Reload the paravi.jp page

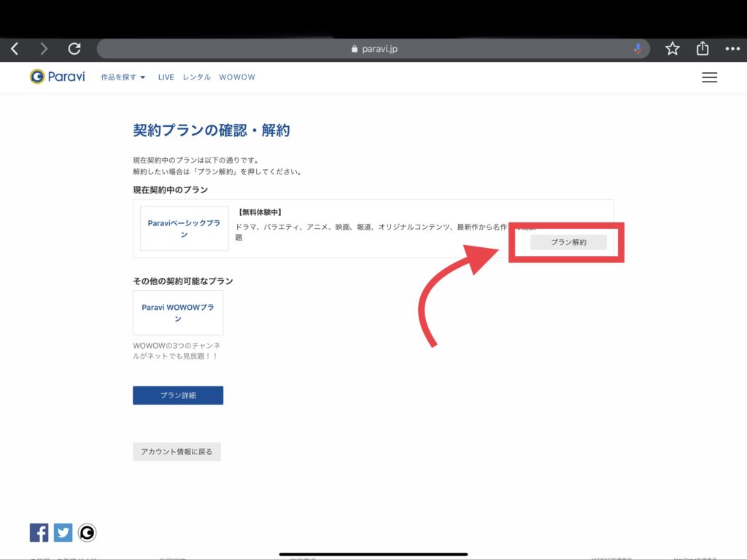click(74, 49)
